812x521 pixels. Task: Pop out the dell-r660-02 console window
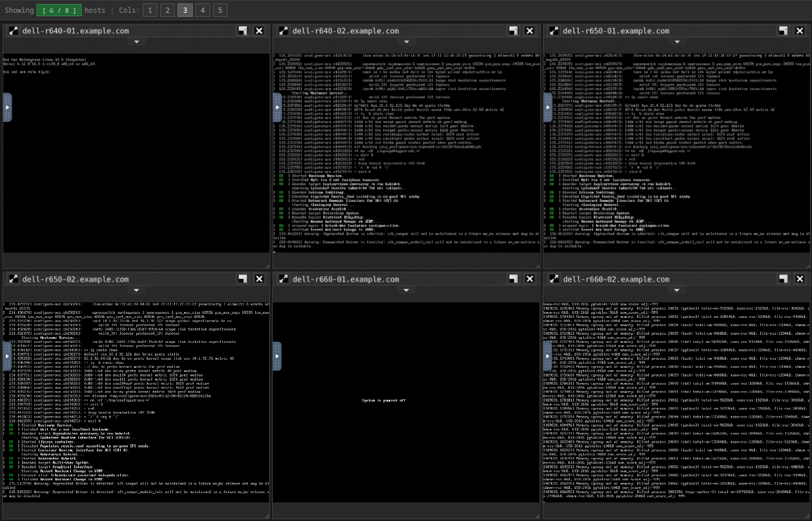tap(784, 279)
